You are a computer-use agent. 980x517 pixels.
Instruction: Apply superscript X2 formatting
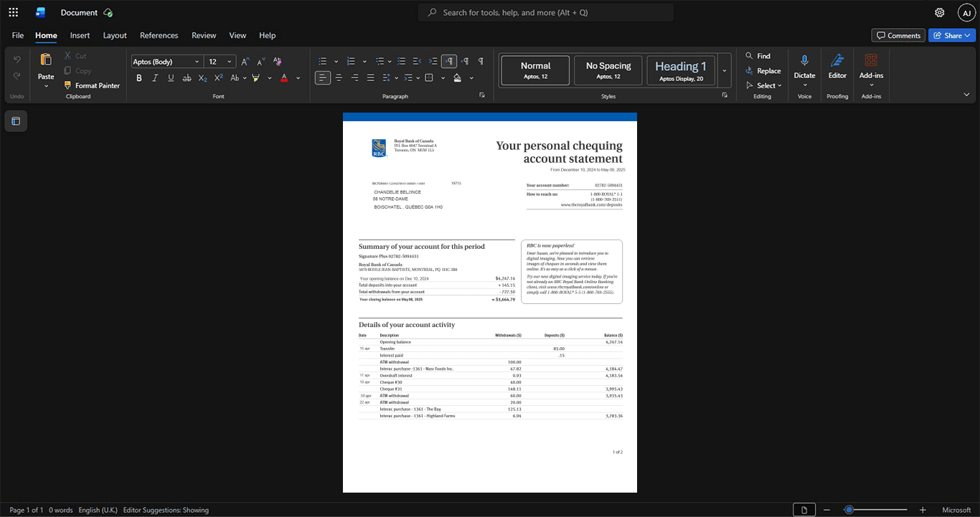pos(219,78)
